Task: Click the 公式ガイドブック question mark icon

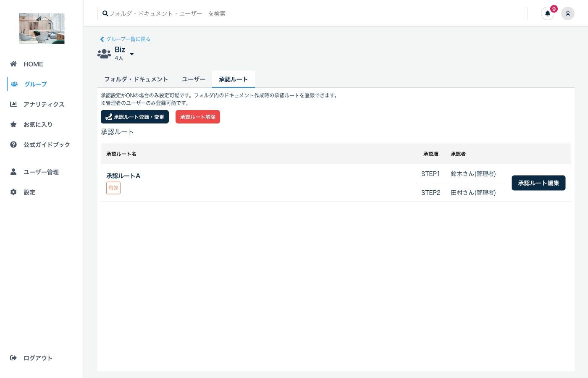Action: 13,144
